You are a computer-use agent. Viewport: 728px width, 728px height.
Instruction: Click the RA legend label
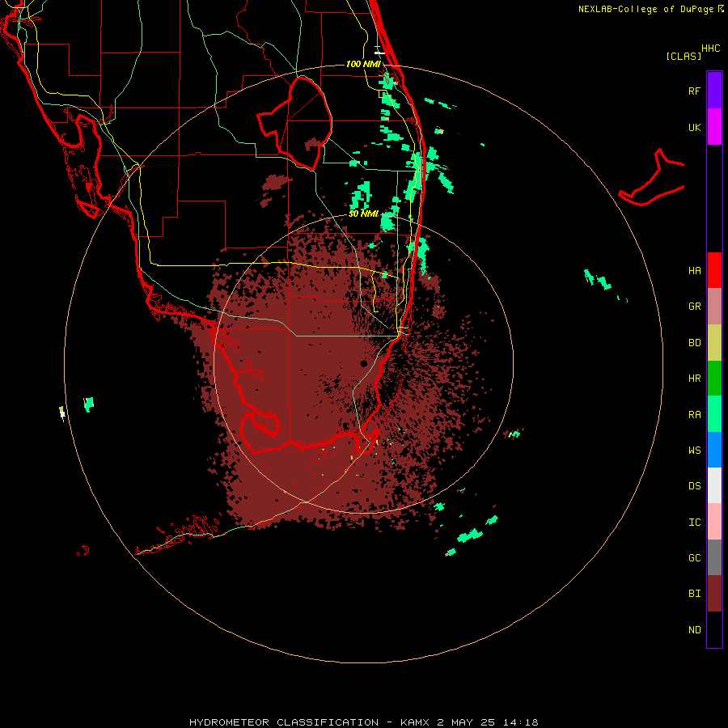point(694,415)
